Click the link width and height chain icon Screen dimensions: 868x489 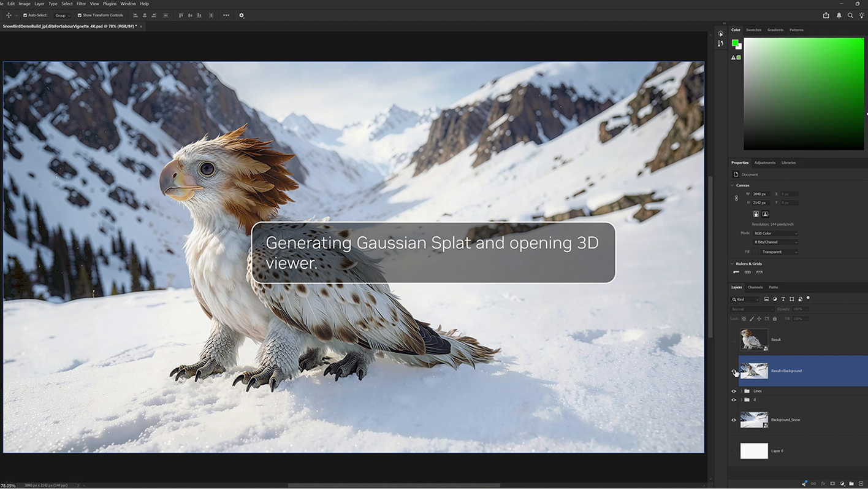[x=736, y=198]
